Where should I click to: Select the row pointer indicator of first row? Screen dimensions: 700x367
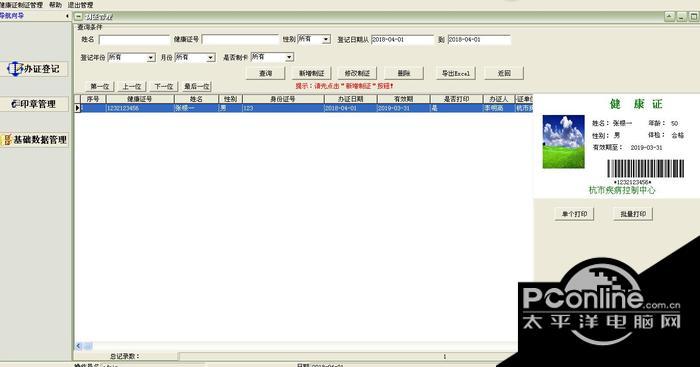click(x=77, y=108)
